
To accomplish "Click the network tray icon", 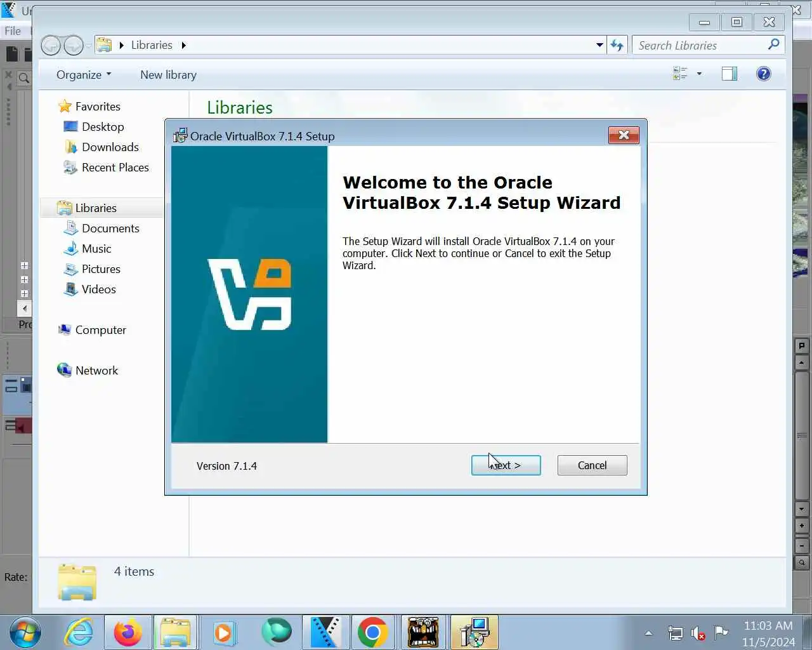I will [675, 633].
